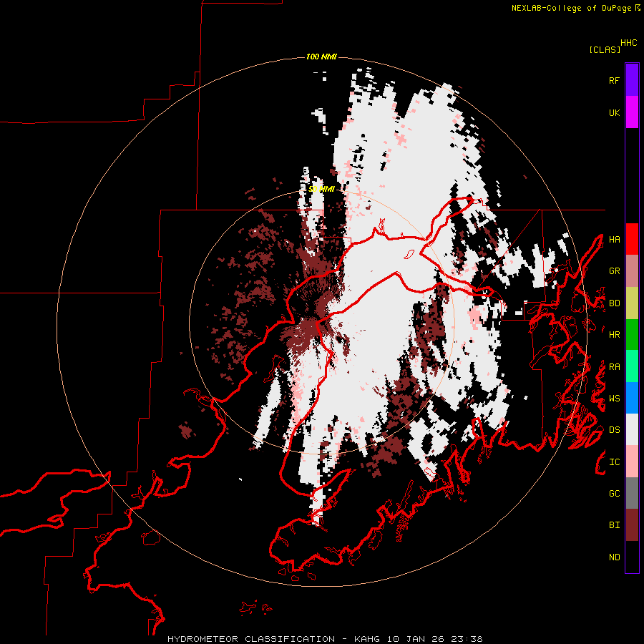
Task: Click the [CLAS] legend heading
Action: pyautogui.click(x=605, y=49)
